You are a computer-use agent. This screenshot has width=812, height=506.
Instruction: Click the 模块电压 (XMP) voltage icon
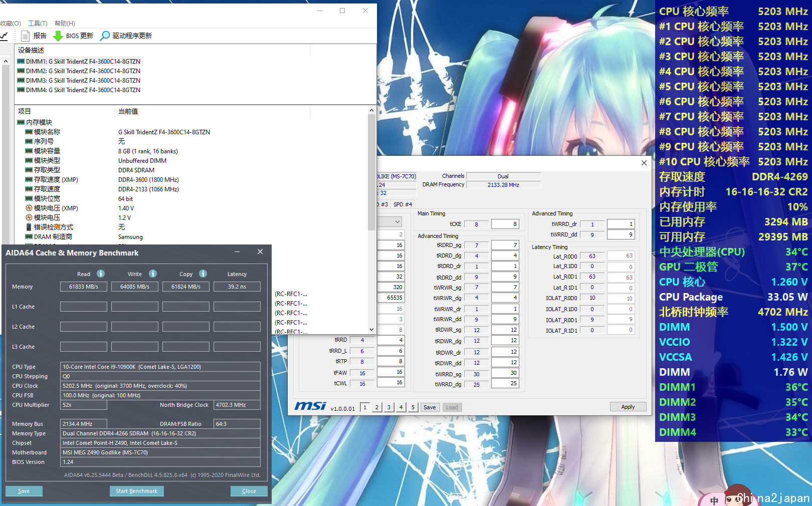[29, 208]
